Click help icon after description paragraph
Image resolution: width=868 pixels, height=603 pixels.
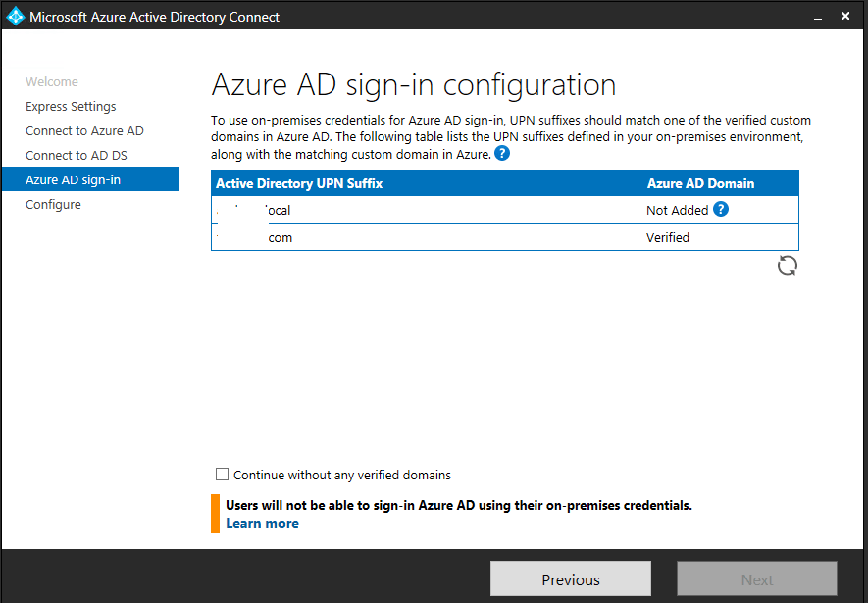(x=502, y=153)
